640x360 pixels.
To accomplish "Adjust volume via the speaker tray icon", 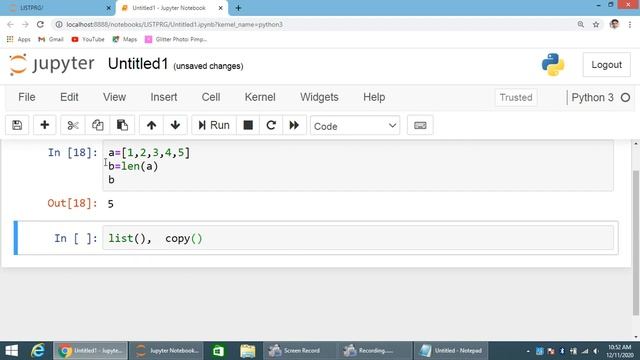I will click(x=596, y=351).
